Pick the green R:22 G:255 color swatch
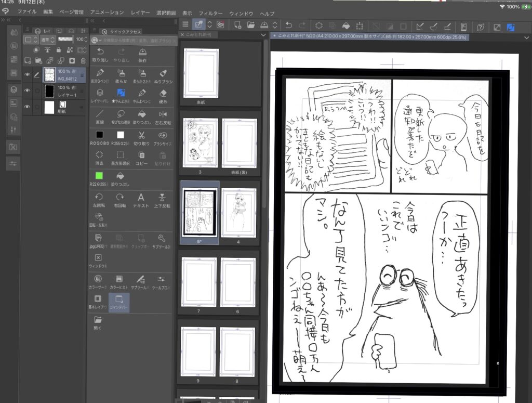The height and width of the screenshot is (403, 532). coord(99,176)
